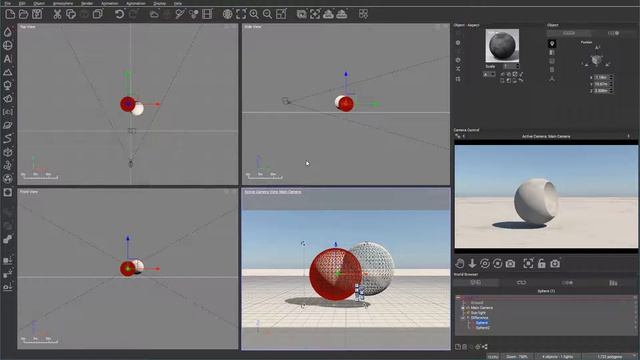This screenshot has height=360, width=640.
Task: Click the red sphere in camera view
Action: (335, 274)
